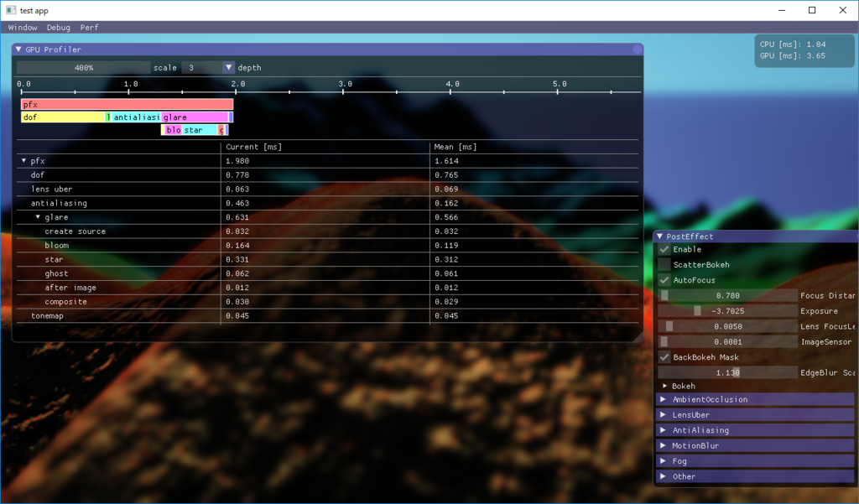Select the star bar in the timeline

[200, 130]
